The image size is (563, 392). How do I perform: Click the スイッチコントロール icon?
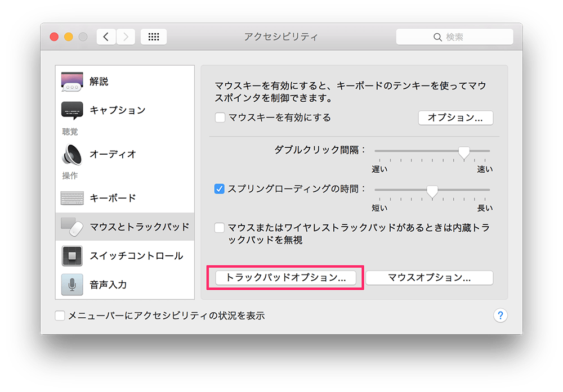(72, 256)
